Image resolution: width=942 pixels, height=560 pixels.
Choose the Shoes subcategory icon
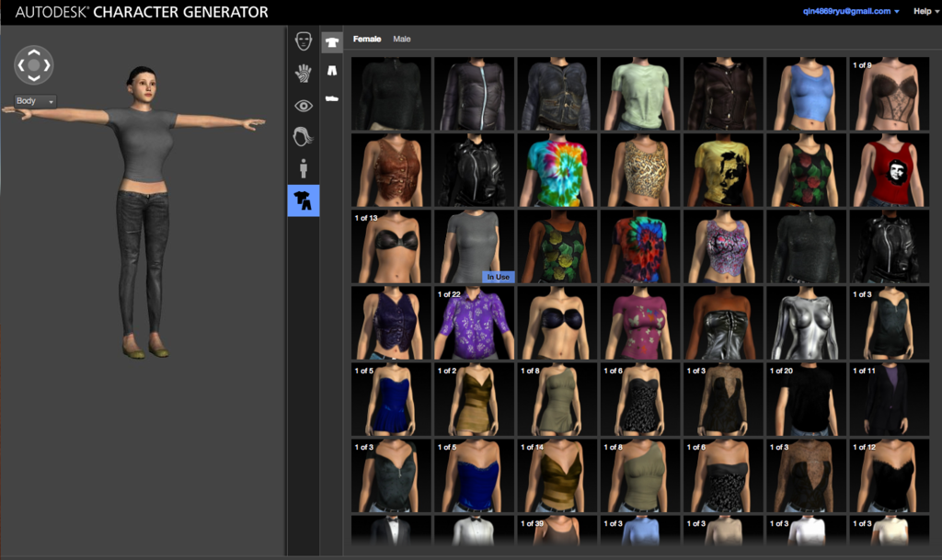(x=331, y=97)
